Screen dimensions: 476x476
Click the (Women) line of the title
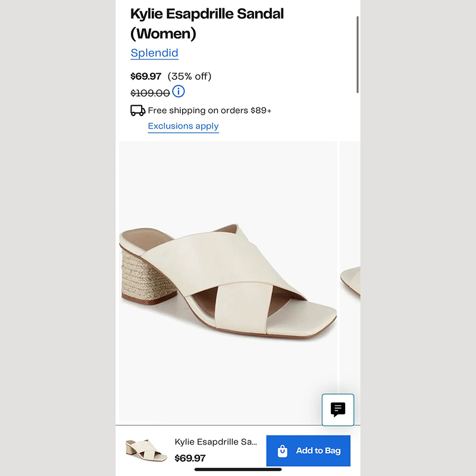(x=163, y=33)
